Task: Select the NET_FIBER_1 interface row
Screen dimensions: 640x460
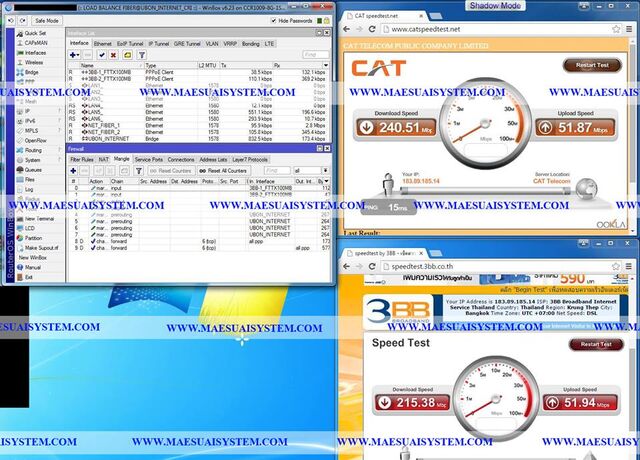Action: tap(198, 125)
